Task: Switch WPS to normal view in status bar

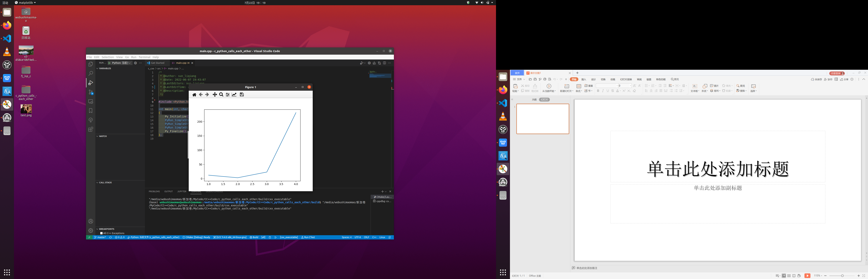Action: pos(784,276)
